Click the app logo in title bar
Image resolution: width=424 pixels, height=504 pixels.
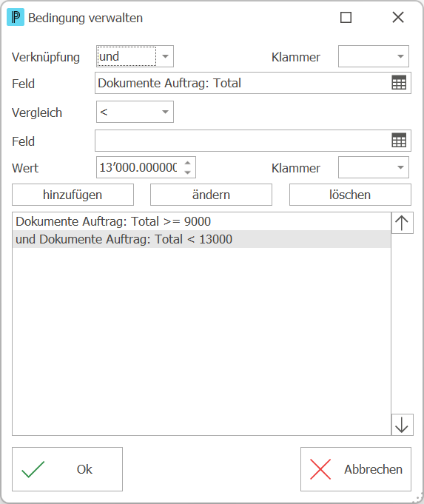16,17
